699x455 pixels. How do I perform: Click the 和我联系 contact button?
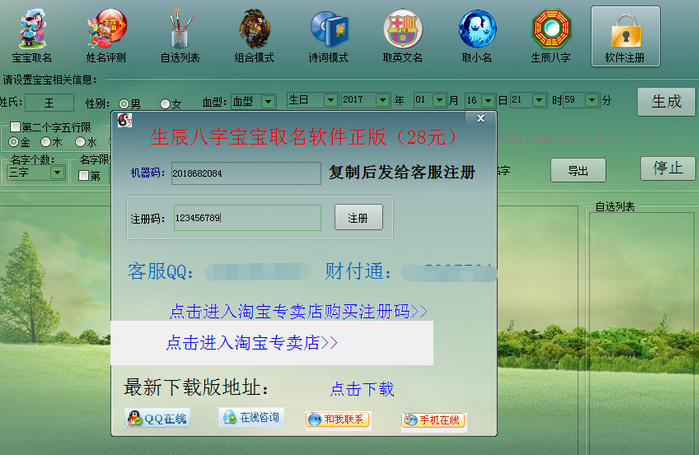coord(338,419)
